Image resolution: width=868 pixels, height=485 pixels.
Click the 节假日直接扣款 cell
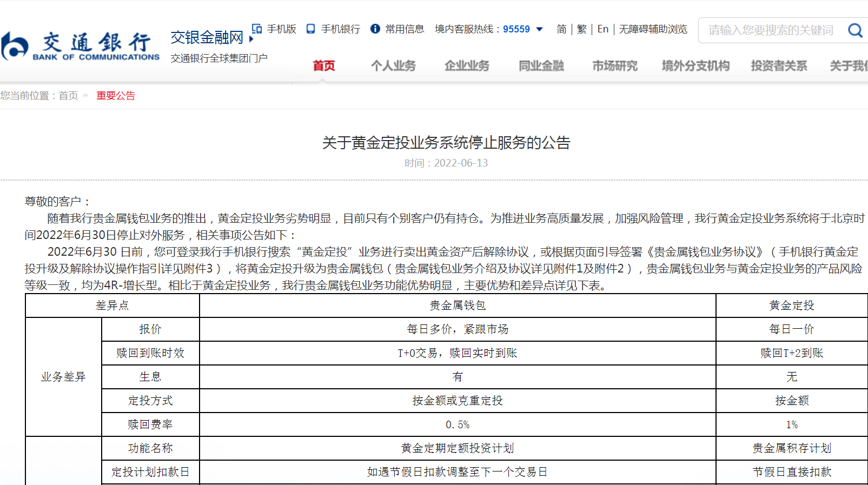(x=792, y=472)
